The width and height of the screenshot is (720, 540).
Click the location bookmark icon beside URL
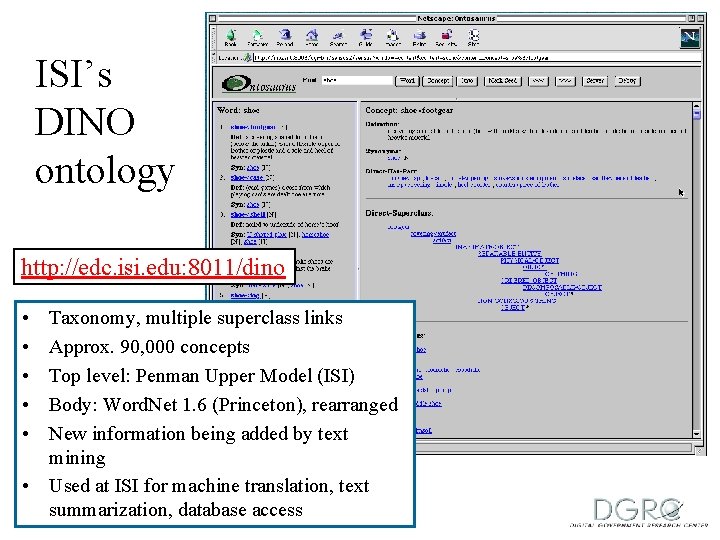[x=247, y=57]
